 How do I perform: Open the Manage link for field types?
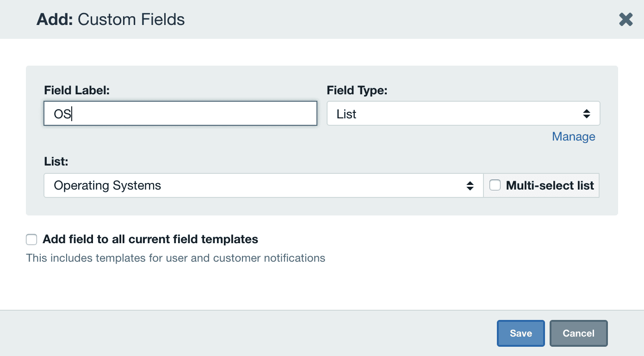click(573, 136)
